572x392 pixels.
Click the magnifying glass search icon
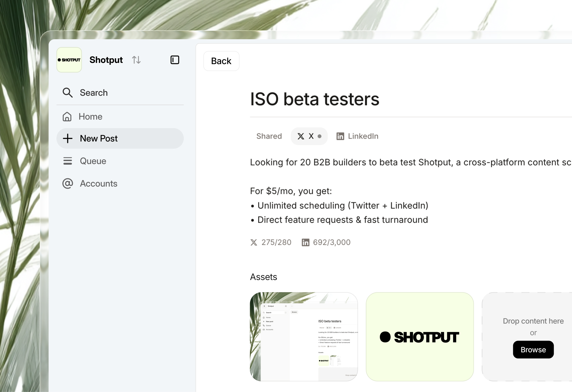coord(68,93)
